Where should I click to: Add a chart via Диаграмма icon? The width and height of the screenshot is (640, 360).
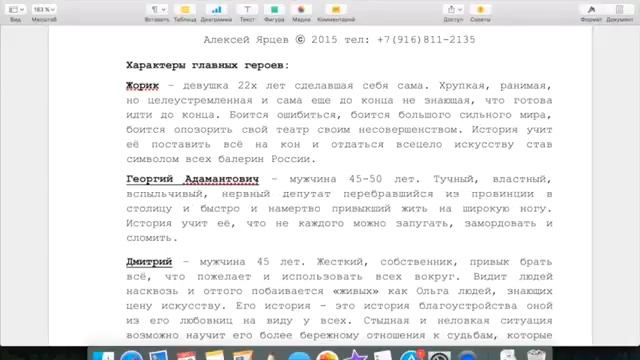click(x=216, y=9)
